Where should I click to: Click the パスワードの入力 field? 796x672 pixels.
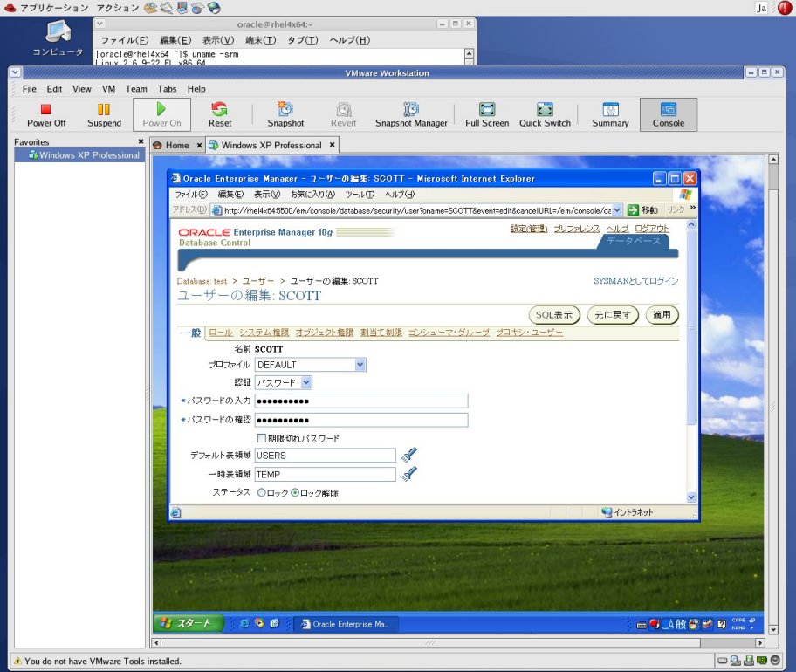point(361,401)
